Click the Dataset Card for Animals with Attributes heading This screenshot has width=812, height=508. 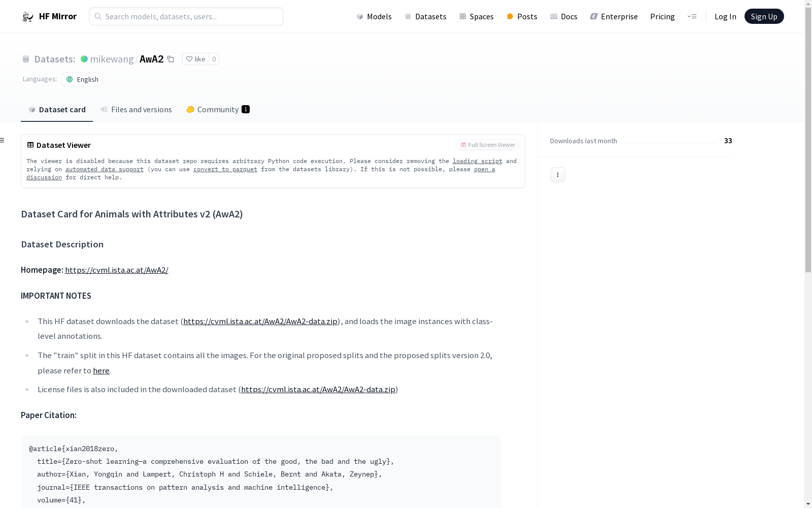coord(132,214)
